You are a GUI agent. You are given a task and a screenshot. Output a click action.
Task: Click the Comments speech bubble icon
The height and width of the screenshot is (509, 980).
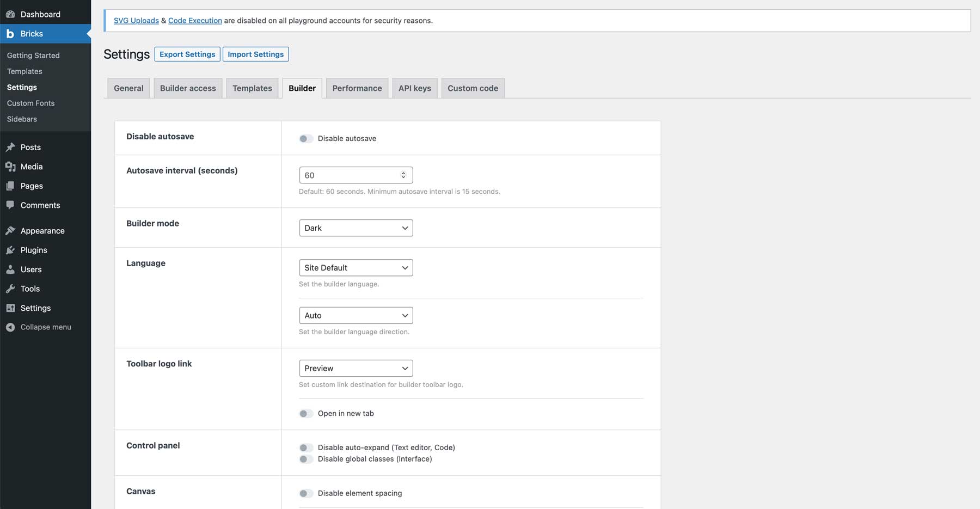[x=11, y=205]
